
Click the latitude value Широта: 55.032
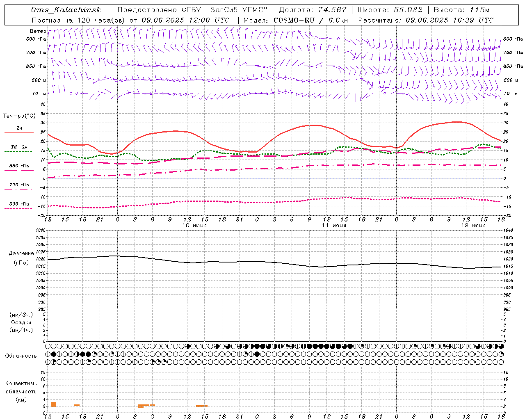pyautogui.click(x=390, y=10)
